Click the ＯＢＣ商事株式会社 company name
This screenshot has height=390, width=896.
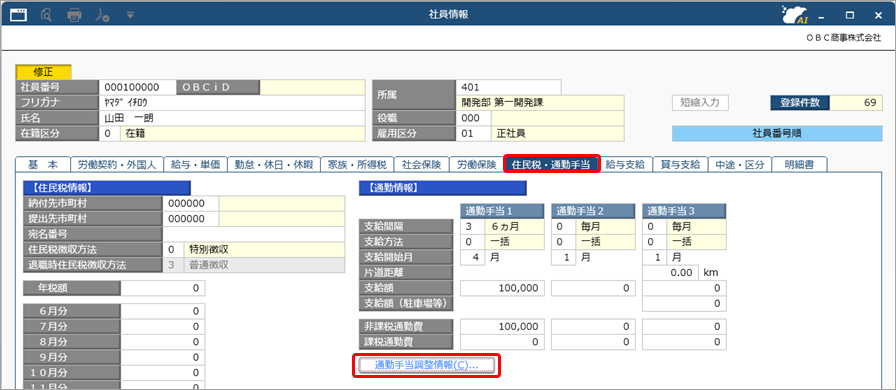(x=843, y=38)
